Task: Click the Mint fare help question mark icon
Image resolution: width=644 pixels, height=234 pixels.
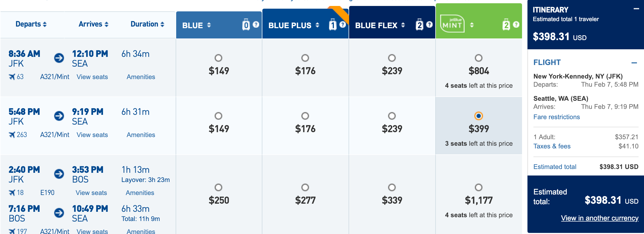Action: click(516, 25)
